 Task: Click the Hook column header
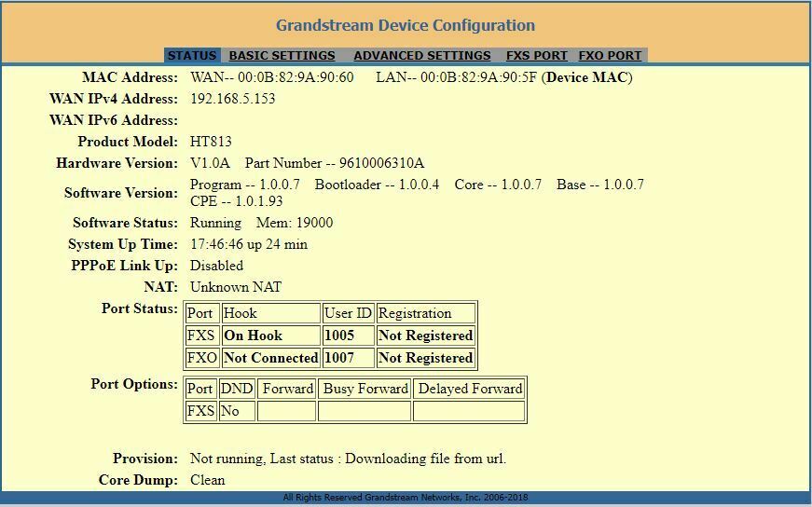(x=271, y=313)
